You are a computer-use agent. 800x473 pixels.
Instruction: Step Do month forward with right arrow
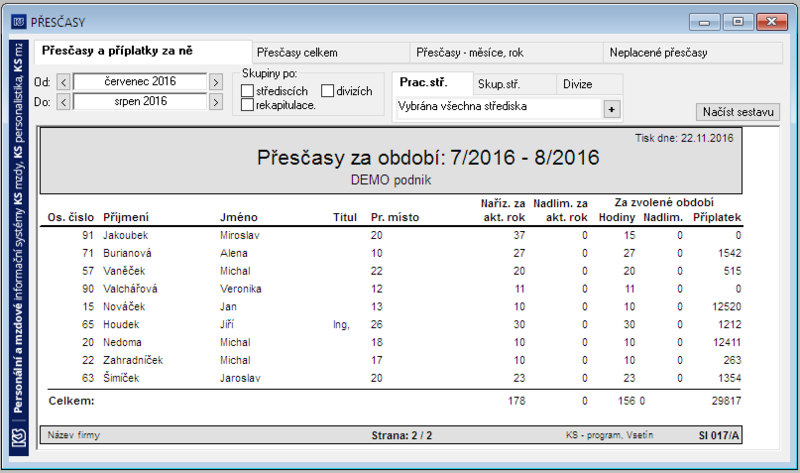coord(216,102)
